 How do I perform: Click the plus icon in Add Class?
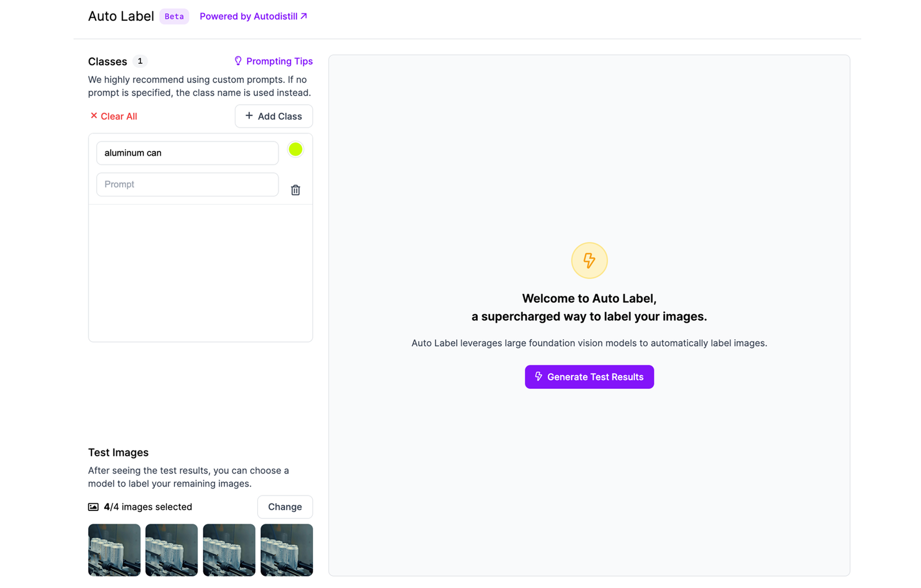pyautogui.click(x=249, y=116)
